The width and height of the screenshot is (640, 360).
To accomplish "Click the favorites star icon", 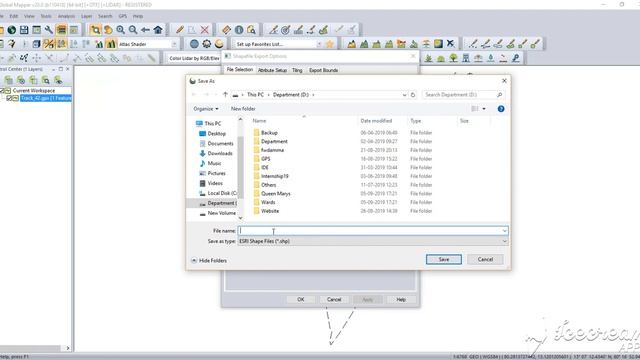I will (x=329, y=44).
